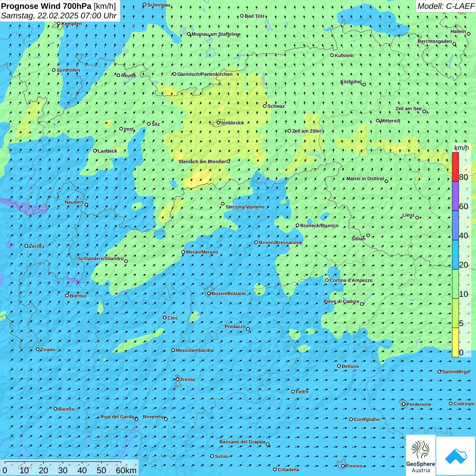476x476 pixels.
Task: Click the light green 10 km/h legend band
Action: click(455, 284)
